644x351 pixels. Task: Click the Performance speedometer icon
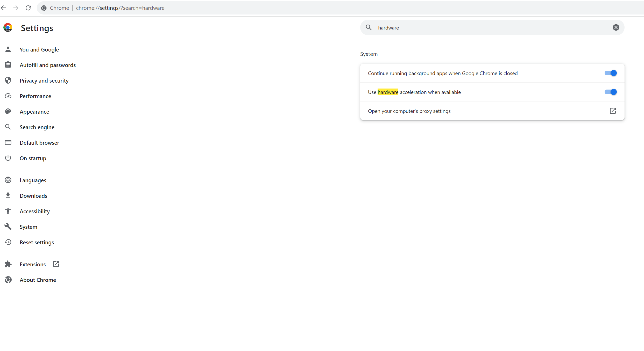[x=8, y=96]
